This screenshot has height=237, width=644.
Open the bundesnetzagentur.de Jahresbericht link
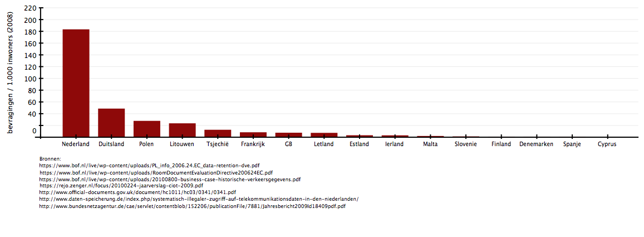192,206
